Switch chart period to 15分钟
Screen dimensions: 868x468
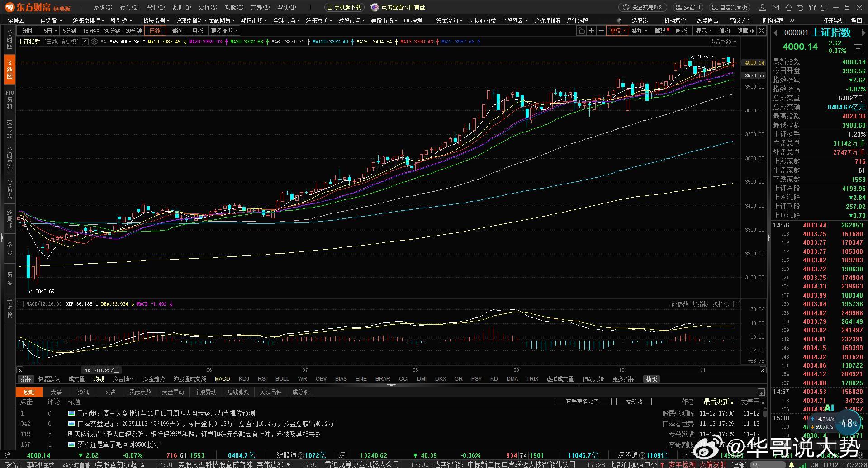(91, 31)
